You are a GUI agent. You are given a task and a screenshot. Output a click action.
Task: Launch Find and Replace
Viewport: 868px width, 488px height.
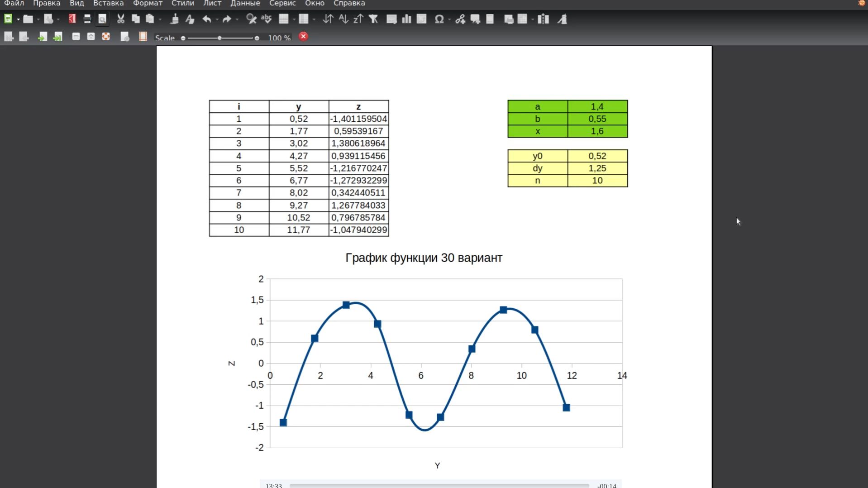pyautogui.click(x=251, y=19)
